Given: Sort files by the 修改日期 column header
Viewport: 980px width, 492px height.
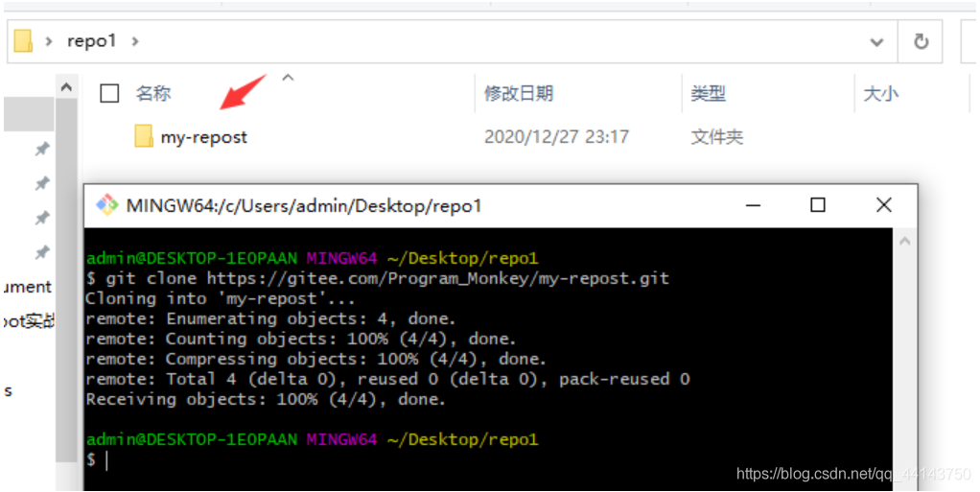Looking at the screenshot, I should pos(519,93).
